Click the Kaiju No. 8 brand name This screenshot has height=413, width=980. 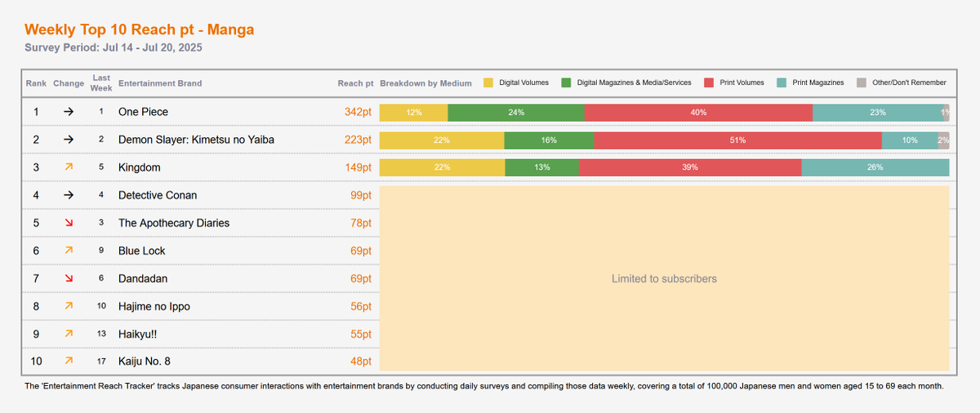145,361
